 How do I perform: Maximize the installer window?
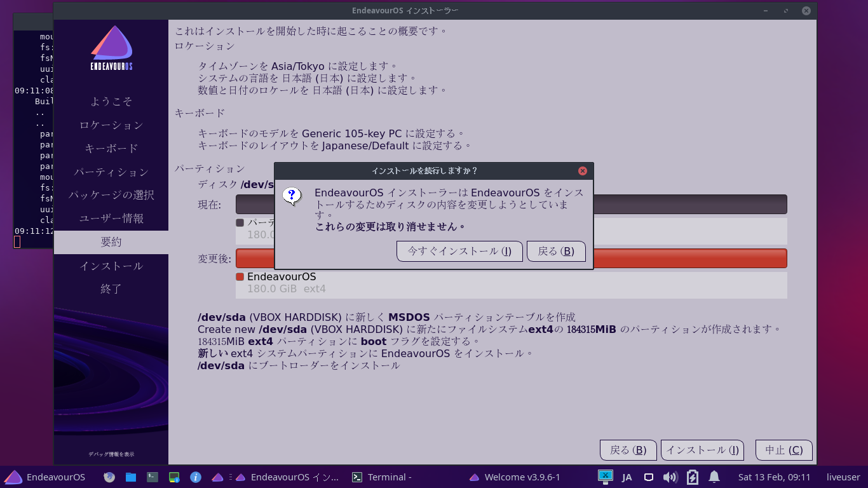pyautogui.click(x=786, y=11)
